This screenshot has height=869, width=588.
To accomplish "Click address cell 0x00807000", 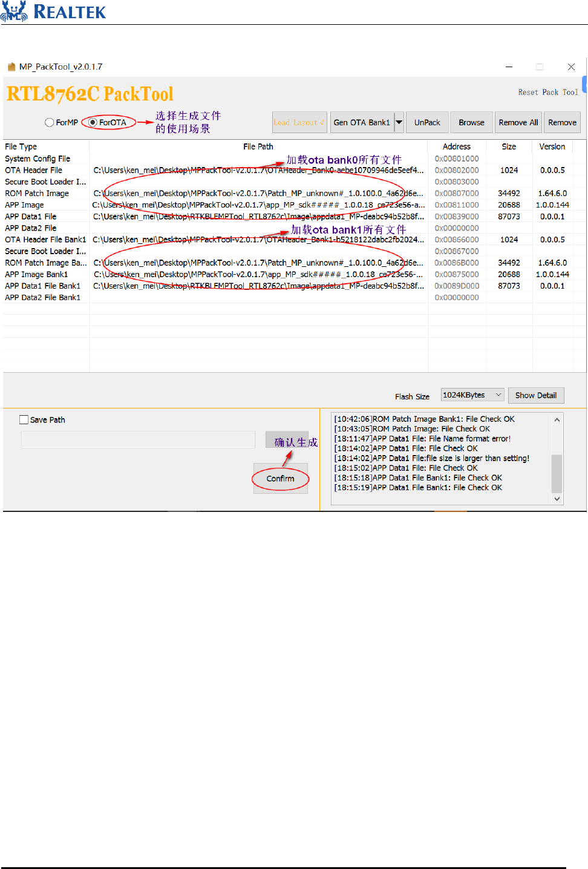I will [457, 193].
